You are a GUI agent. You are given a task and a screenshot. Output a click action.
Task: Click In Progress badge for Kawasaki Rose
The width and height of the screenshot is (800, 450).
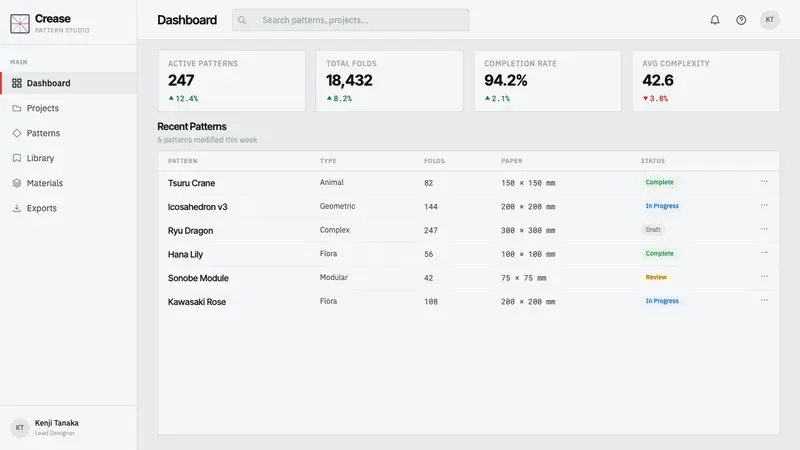click(662, 301)
